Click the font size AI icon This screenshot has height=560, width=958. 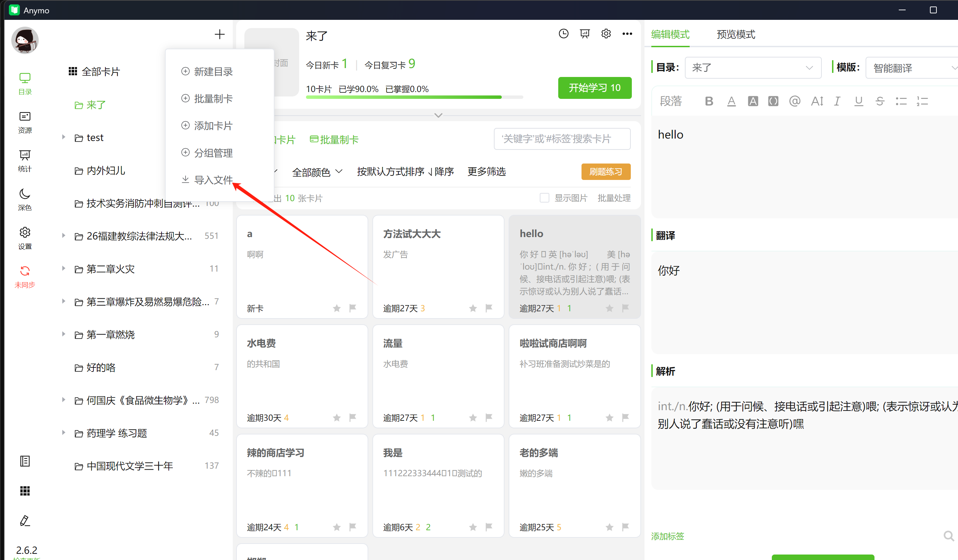coord(817,101)
